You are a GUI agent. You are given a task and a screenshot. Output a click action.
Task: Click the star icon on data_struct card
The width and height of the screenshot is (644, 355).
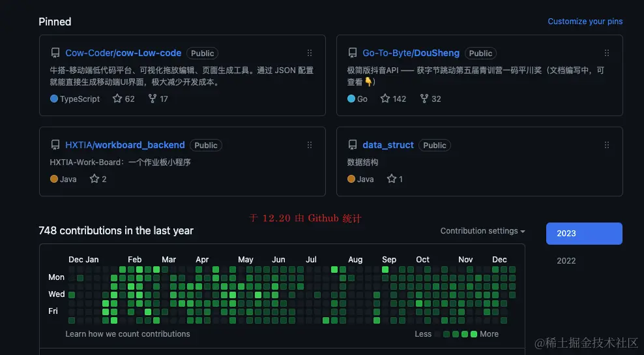(391, 179)
